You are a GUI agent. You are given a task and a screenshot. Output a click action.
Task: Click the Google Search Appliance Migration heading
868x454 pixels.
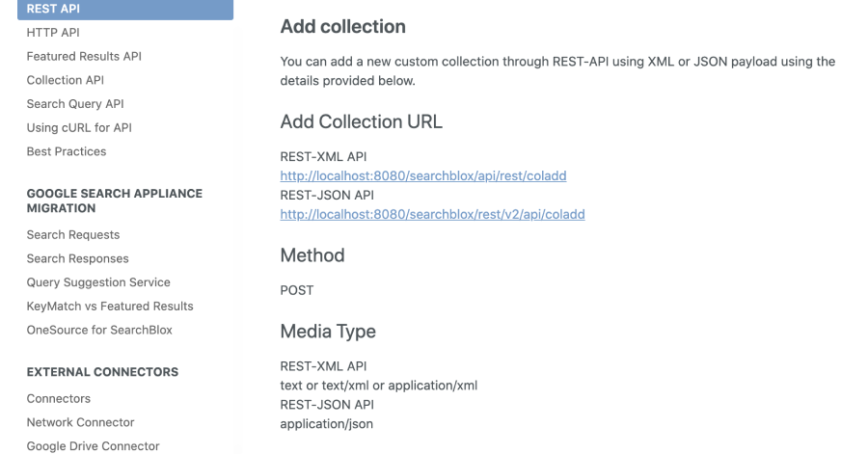114,200
